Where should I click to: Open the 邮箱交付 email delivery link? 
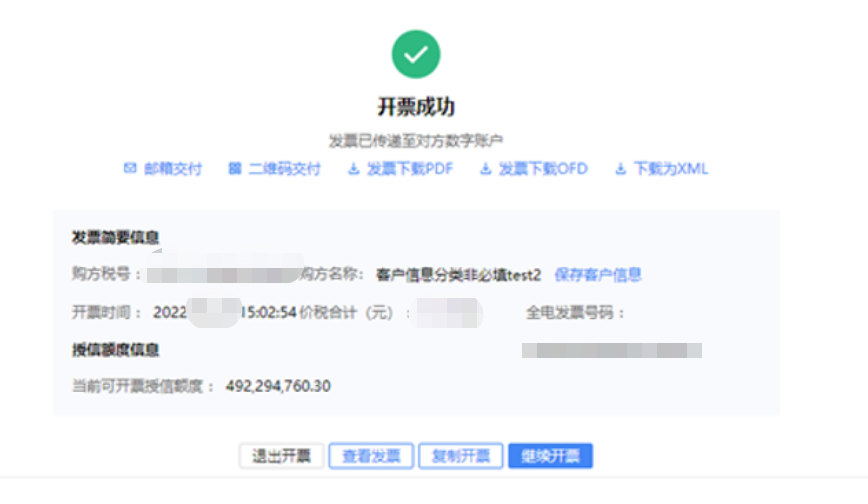(173, 169)
